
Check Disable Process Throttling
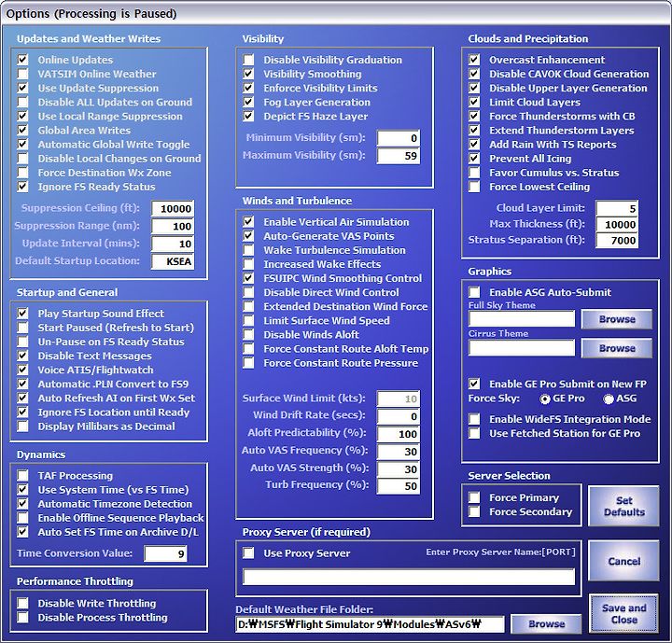coord(22,617)
